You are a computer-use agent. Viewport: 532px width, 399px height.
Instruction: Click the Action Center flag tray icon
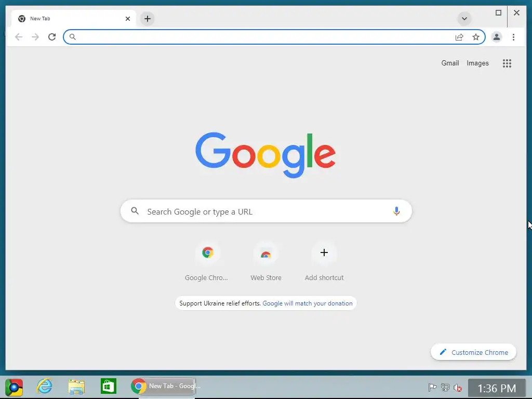pos(432,388)
